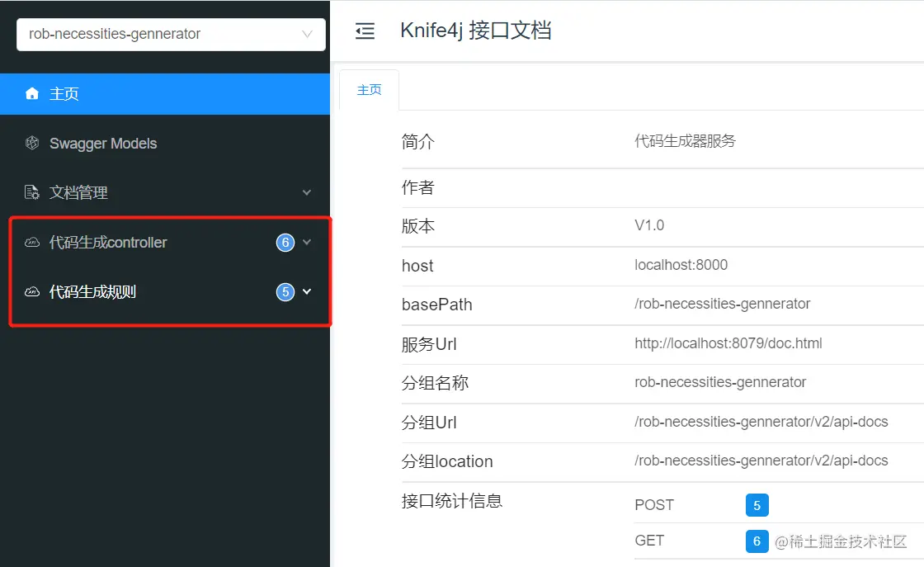Click the POST count badge 5
The image size is (924, 567).
click(757, 505)
